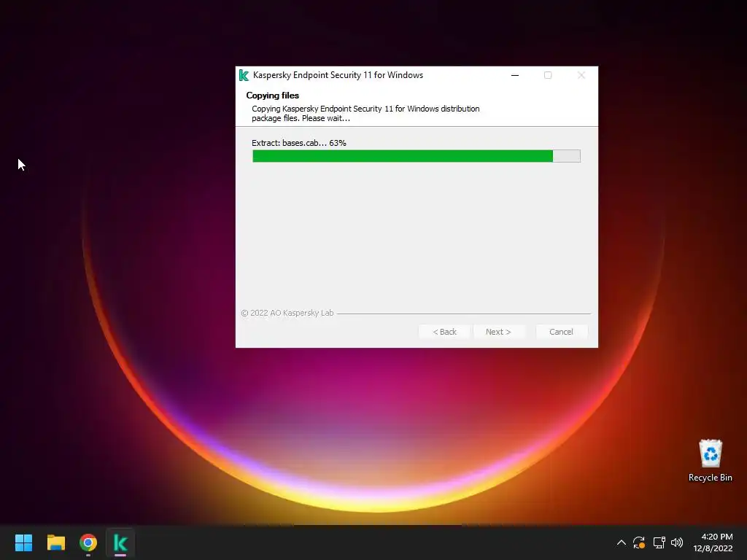Click the Cancel button in installer
Screen dimensions: 747x560
tap(561, 332)
